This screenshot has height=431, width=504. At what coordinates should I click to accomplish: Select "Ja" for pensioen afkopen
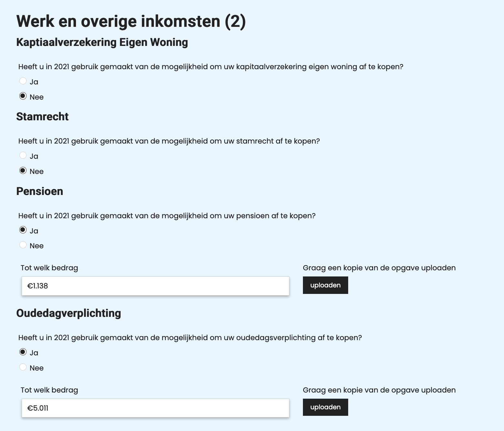[23, 230]
